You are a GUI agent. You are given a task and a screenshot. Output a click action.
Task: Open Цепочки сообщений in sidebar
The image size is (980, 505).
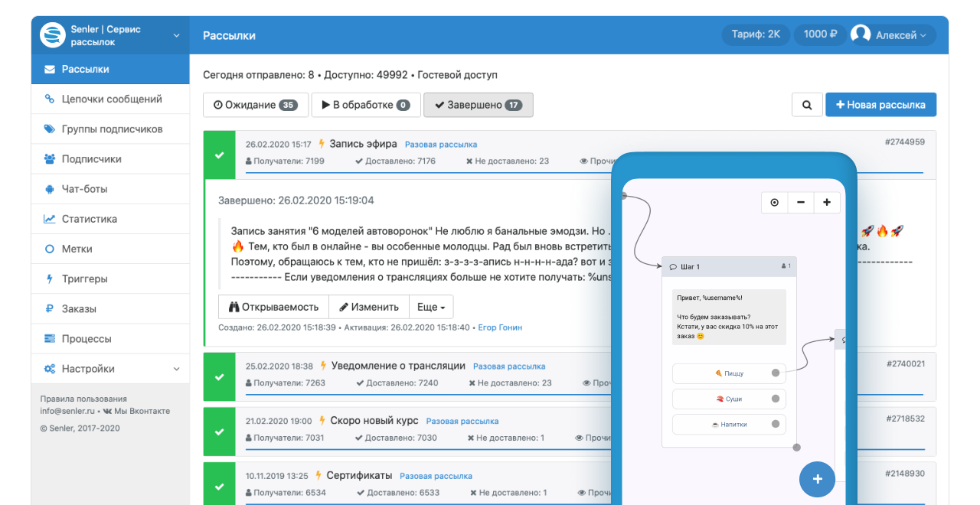(x=110, y=99)
